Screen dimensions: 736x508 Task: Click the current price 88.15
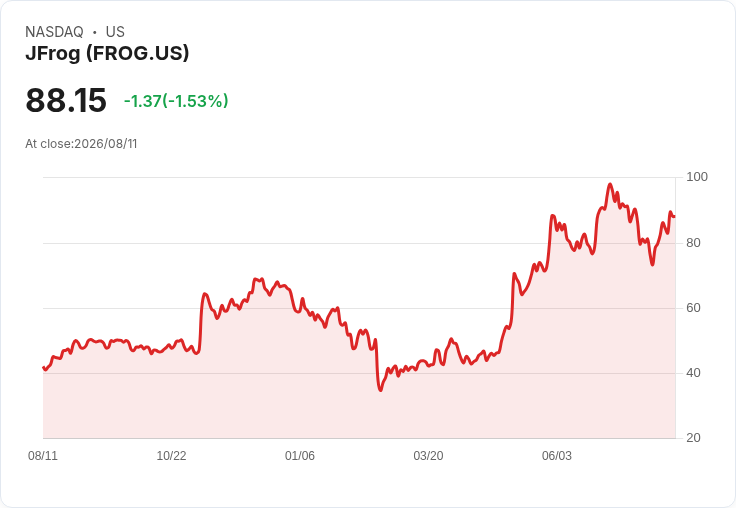coord(66,100)
